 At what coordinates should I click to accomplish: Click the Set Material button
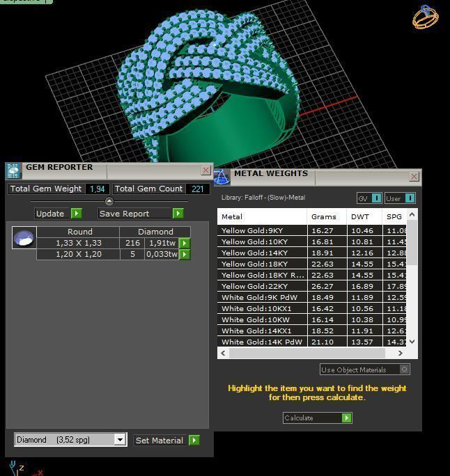click(166, 441)
